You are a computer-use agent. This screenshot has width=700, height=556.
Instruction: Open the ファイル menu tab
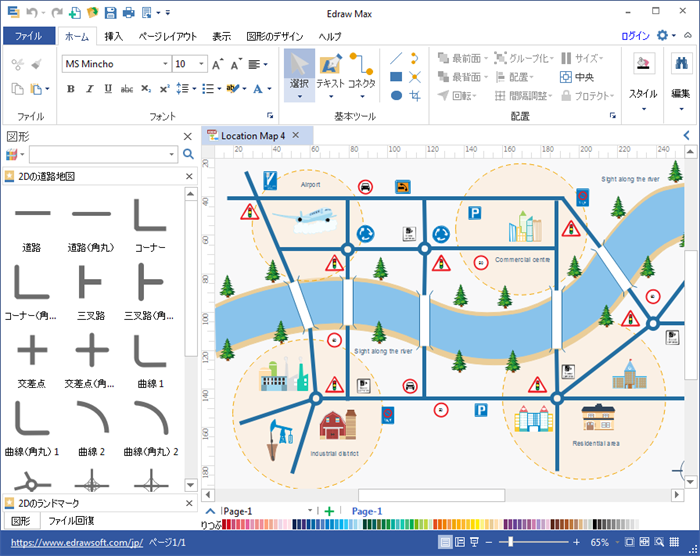[29, 36]
